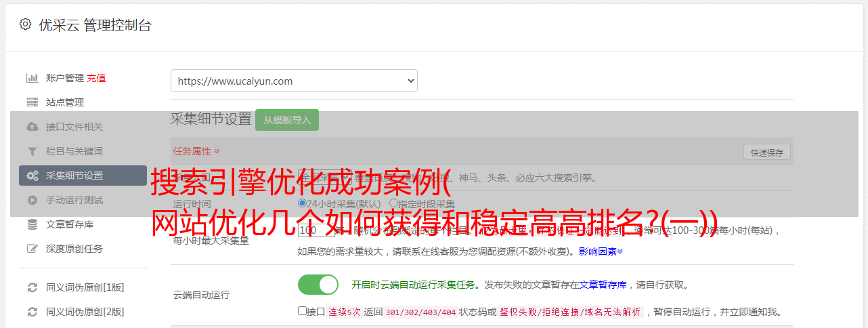Screen dimensions: 868x328
Task: Click the refresh icon for 同义词伪原创[1版]
Action: [x=32, y=287]
